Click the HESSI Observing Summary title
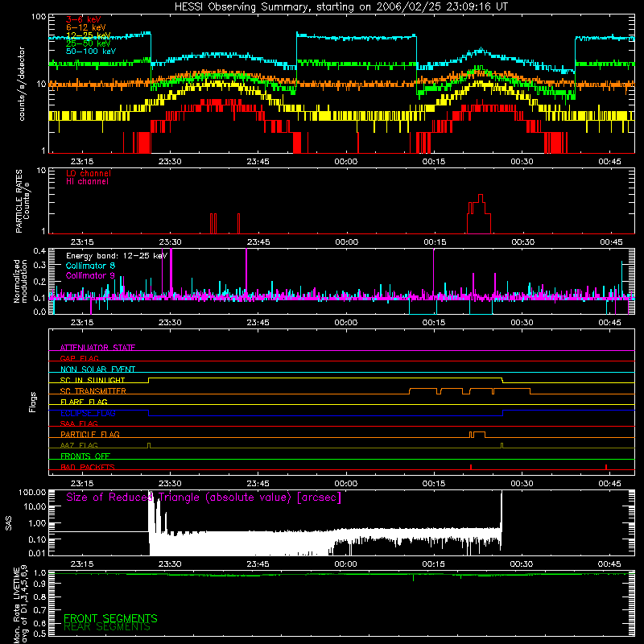The image size is (644, 644). coord(341,6)
